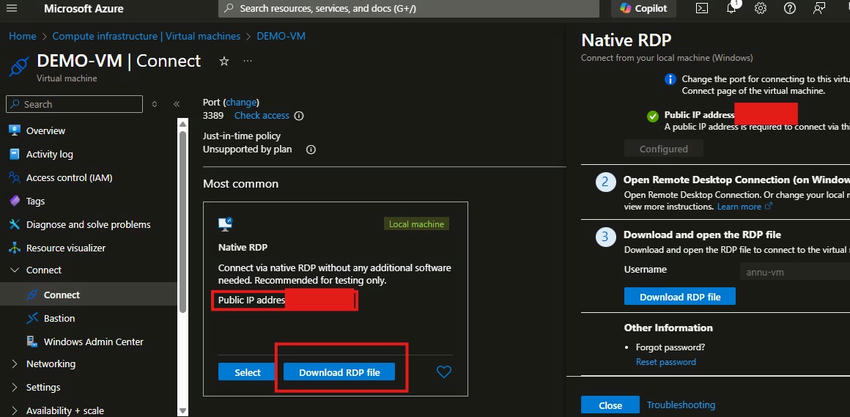The width and height of the screenshot is (850, 417).
Task: Open Compute infrastructure | Virtual machines breadcrumb
Action: [x=146, y=36]
